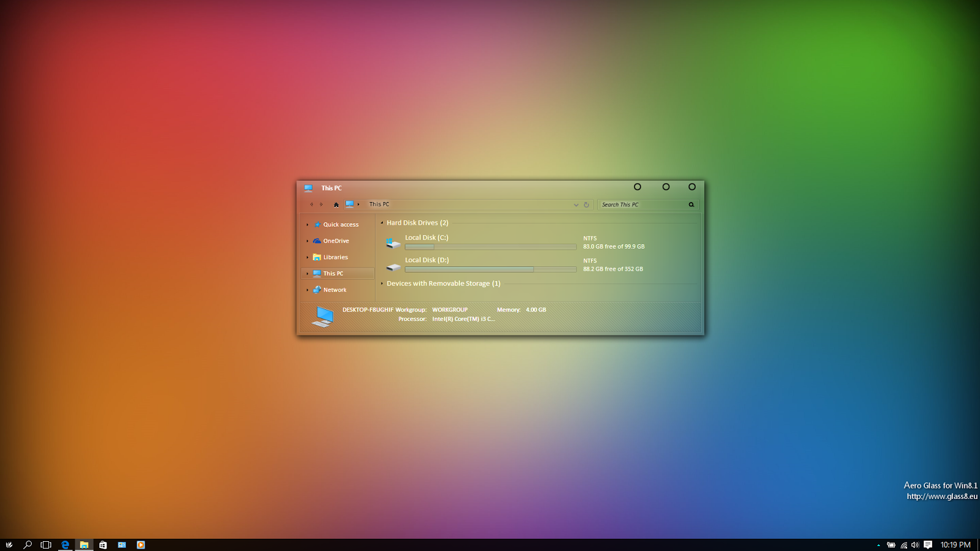Image resolution: width=980 pixels, height=551 pixels.
Task: Open the http://www.glass8.eu link text
Action: 940,497
